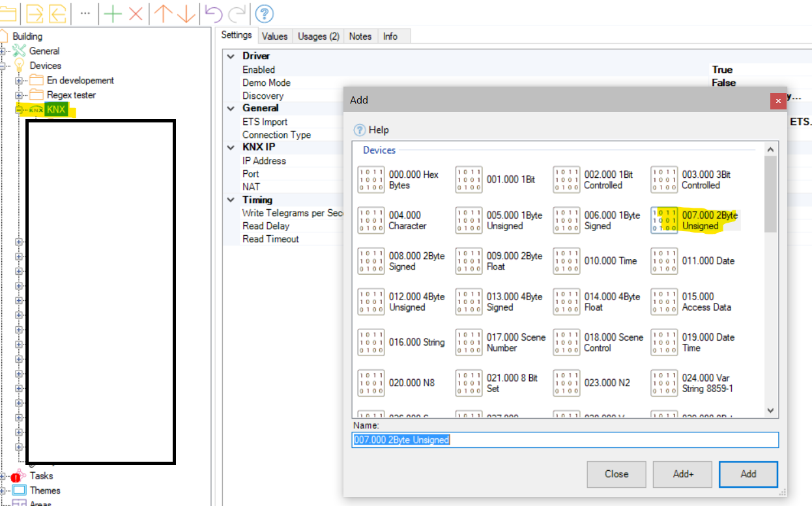Screen dimensions: 812x506
Task: Open the Help link in Add dialog
Action: [x=371, y=130]
